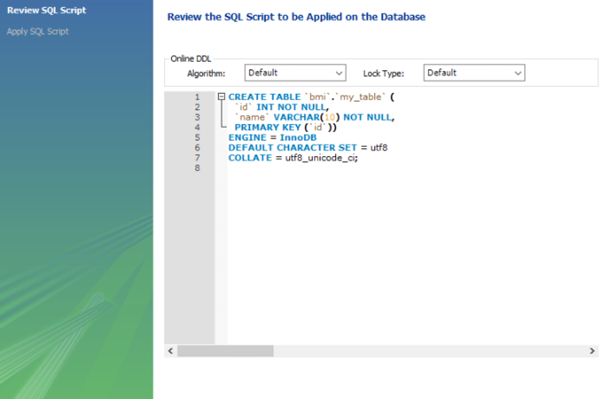Viewport: 600px width, 399px height.
Task: Click the VARCHAR length value 10
Action: coord(329,117)
